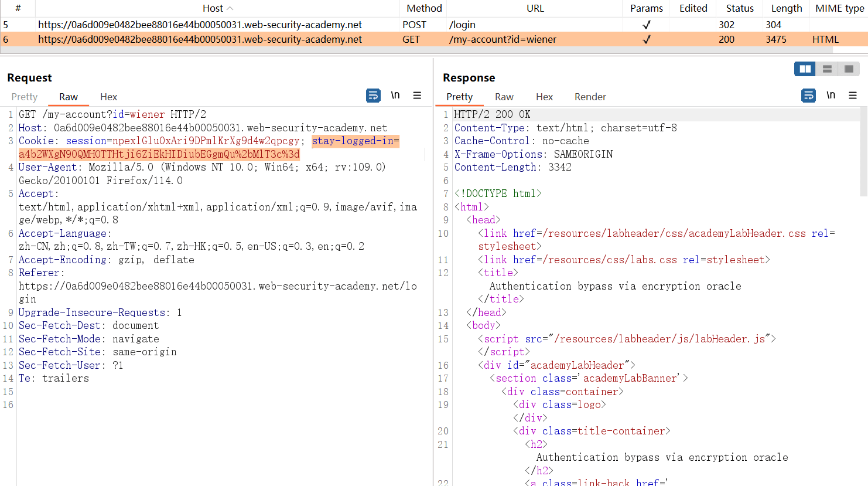Click the Response vertical scrollbar
The width and height of the screenshot is (868, 486).
[863, 152]
